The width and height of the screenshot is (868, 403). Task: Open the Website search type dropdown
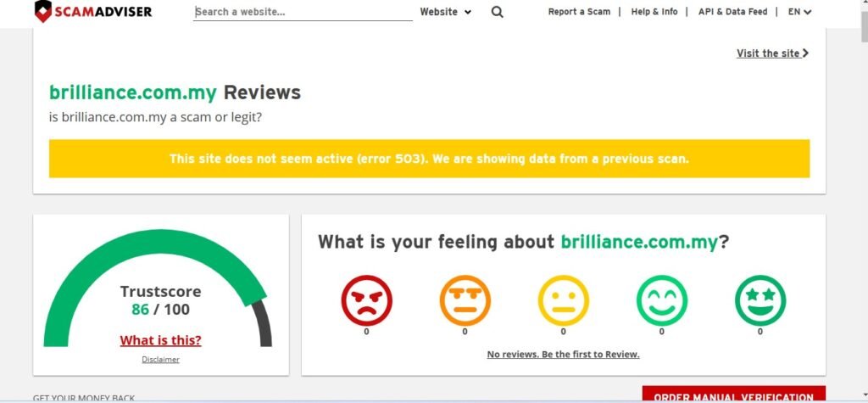tap(446, 12)
